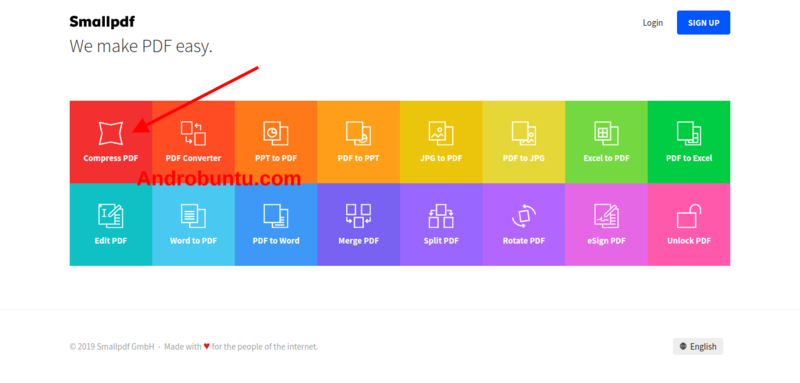Click the Compress PDF icon

(x=111, y=133)
